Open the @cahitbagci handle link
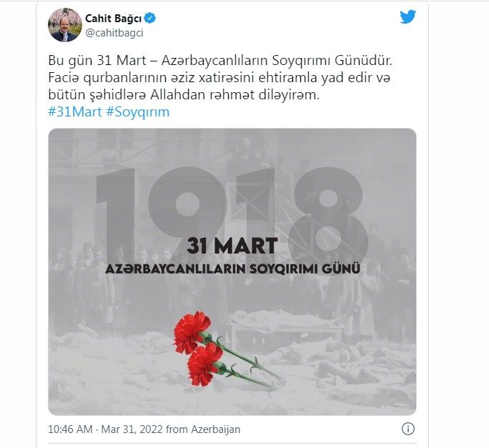The height and width of the screenshot is (448, 489). (x=114, y=33)
